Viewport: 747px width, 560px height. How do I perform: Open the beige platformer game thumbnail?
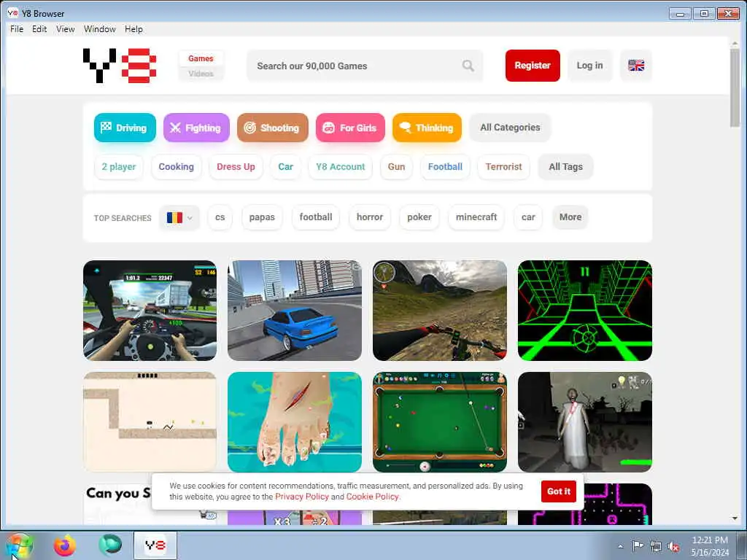[x=150, y=422]
